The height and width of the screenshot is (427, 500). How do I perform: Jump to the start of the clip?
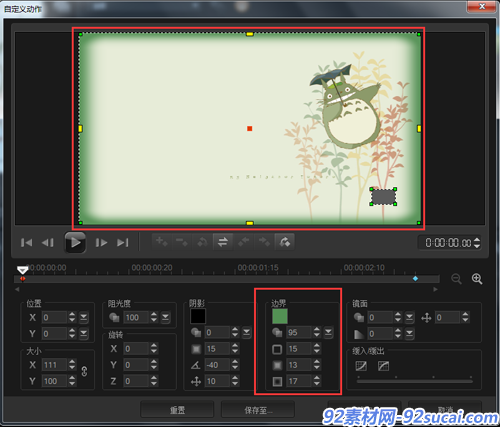coord(26,243)
